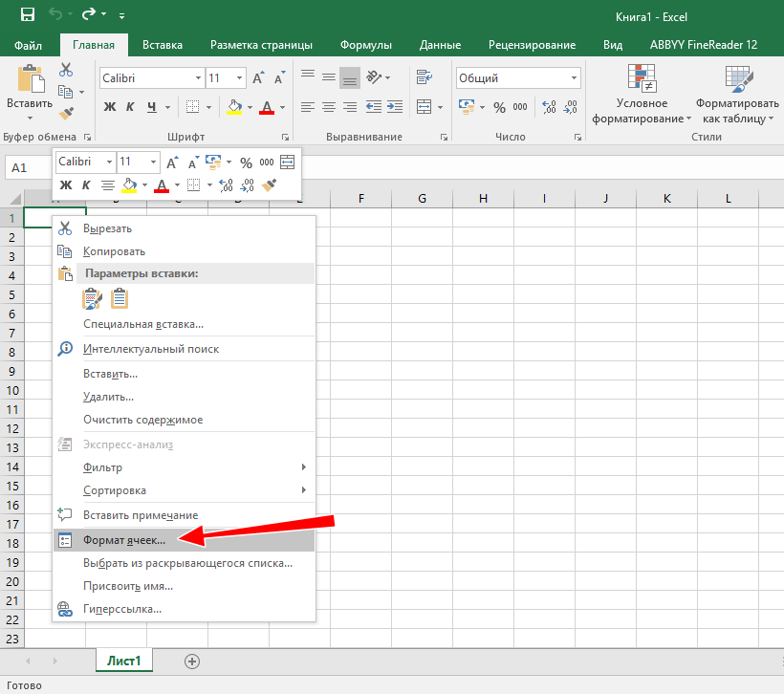This screenshot has height=694, width=784.
Task: Add a new sheet with plus button
Action: tap(192, 661)
